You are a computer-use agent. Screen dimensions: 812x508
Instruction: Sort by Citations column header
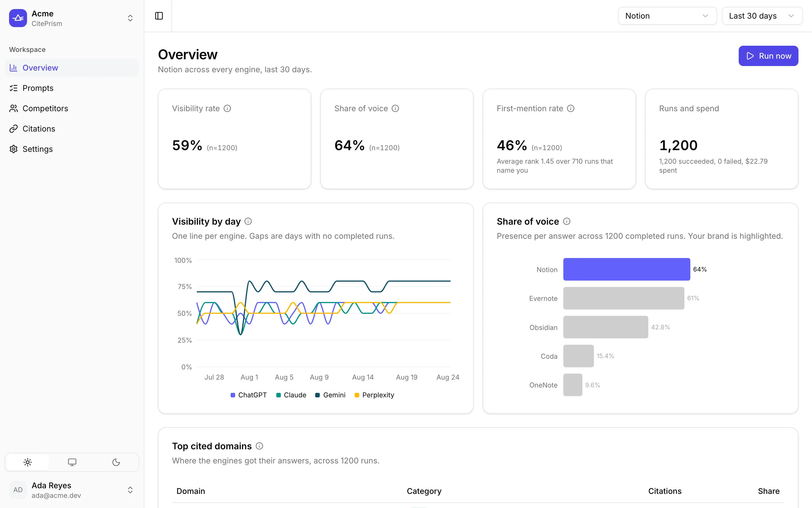click(x=665, y=491)
